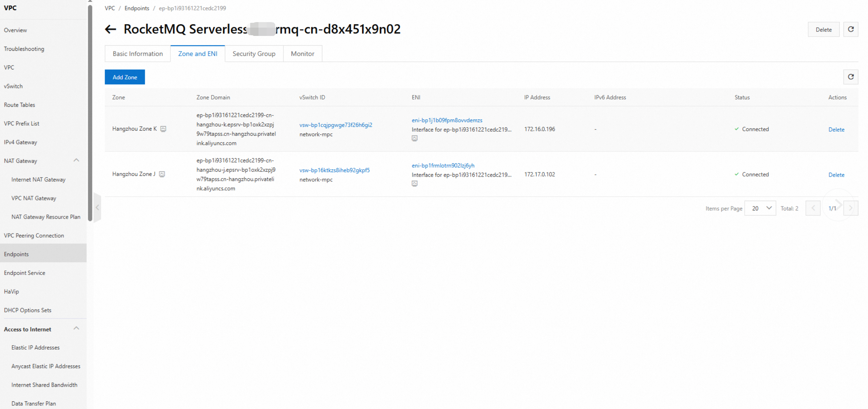The image size is (868, 409).
Task: Collapse the left sidebar with arrow handle
Action: 97,207
